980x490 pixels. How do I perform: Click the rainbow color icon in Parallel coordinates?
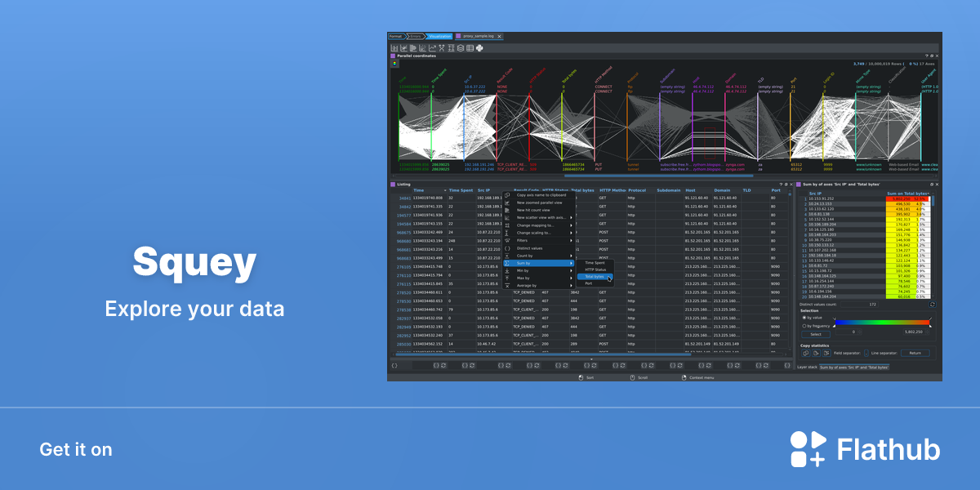[394, 63]
